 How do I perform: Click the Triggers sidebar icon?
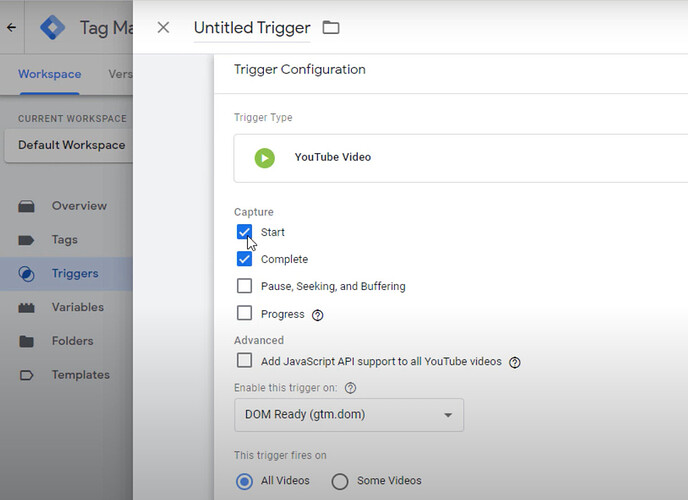click(x=26, y=274)
